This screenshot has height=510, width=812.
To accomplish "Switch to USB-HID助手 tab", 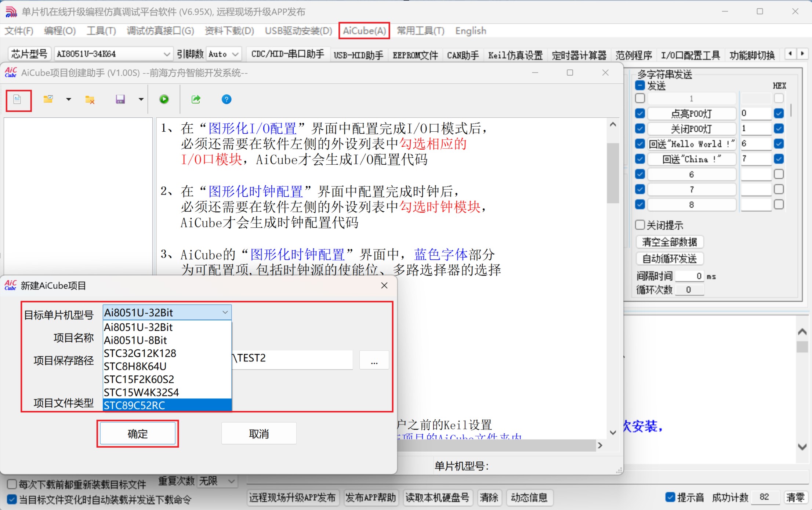I will [x=358, y=55].
